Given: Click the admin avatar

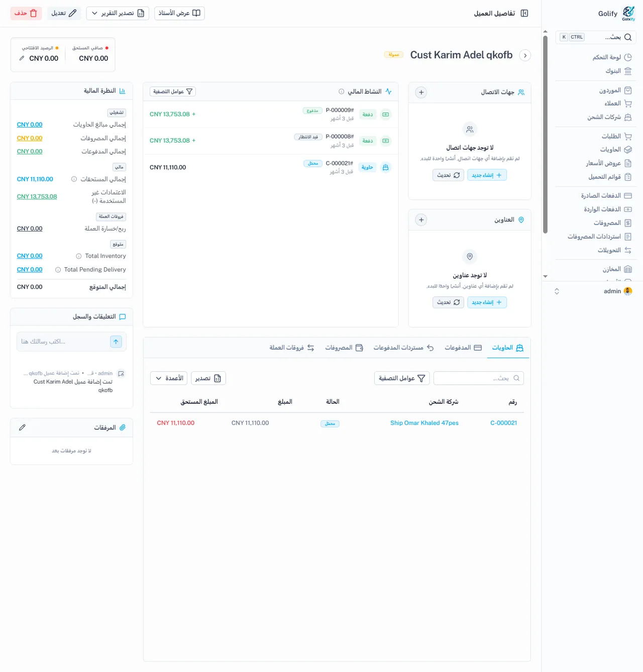Looking at the screenshot, I should (628, 291).
